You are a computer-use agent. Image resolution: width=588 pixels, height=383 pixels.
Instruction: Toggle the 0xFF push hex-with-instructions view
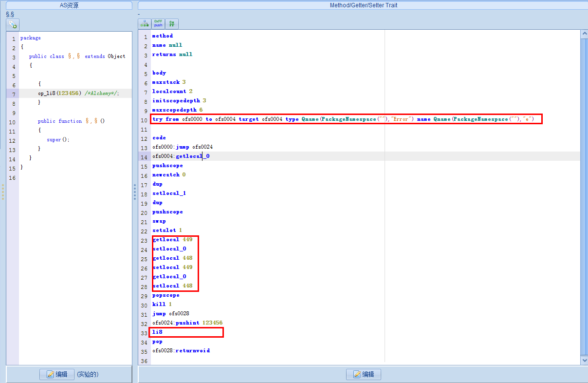(x=158, y=23)
